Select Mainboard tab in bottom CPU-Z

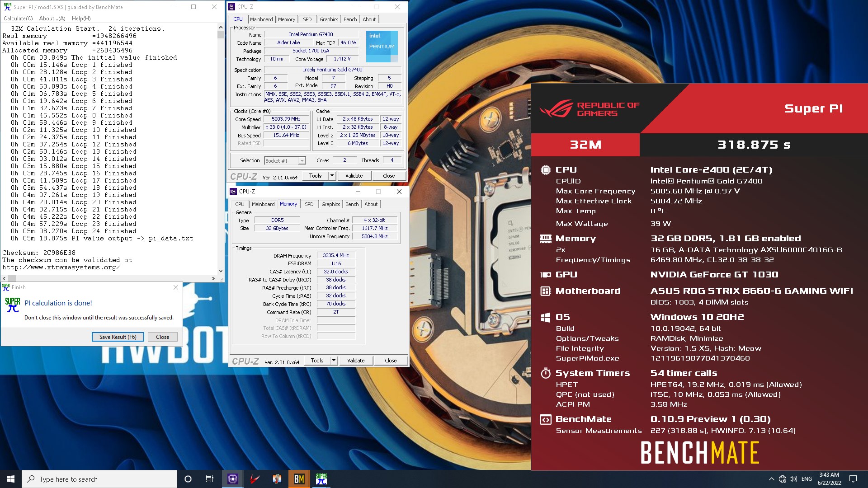[x=263, y=204]
